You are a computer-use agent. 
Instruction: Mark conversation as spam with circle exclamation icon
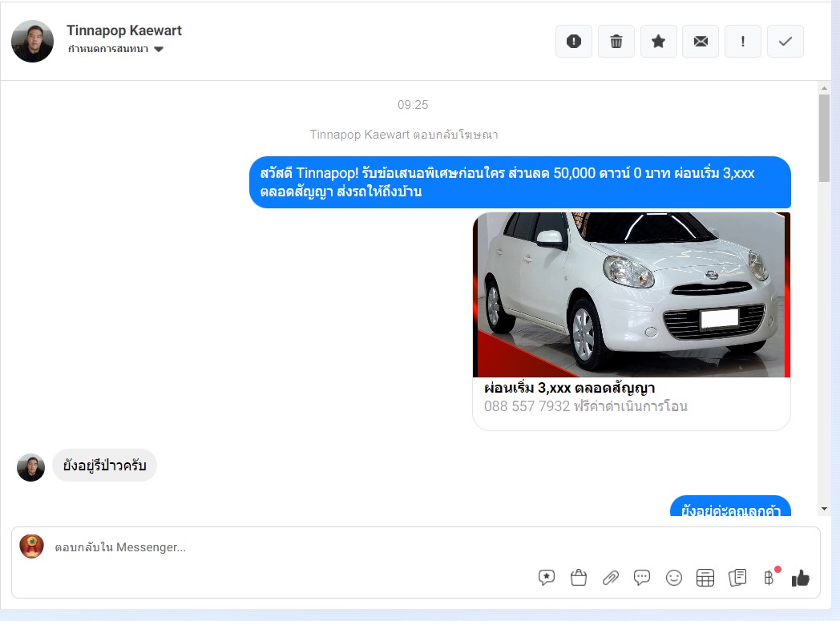click(574, 41)
